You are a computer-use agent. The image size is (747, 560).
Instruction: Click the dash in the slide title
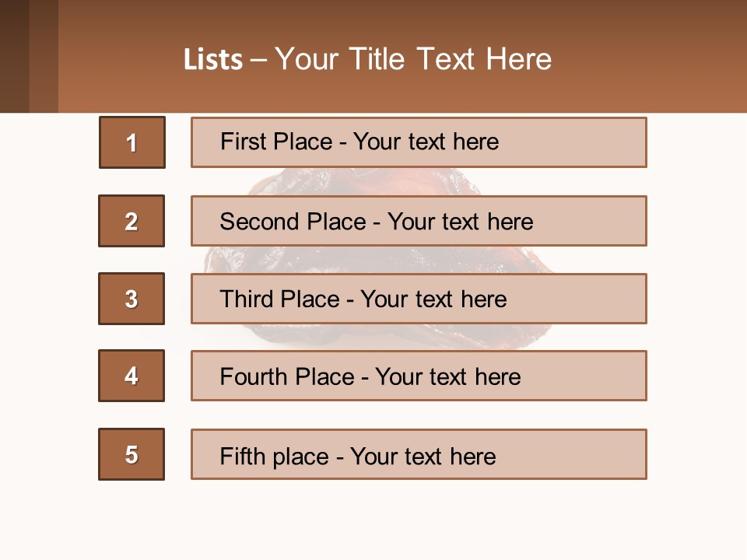(258, 60)
